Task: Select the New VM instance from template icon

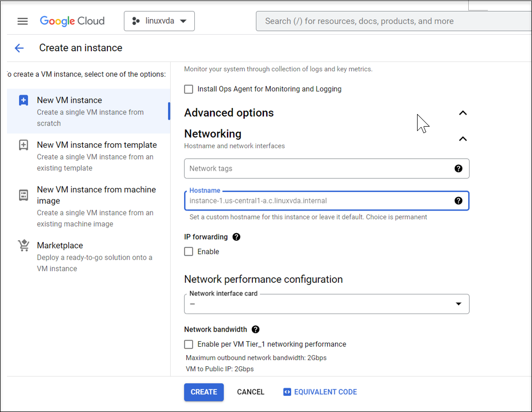Action: tap(23, 145)
